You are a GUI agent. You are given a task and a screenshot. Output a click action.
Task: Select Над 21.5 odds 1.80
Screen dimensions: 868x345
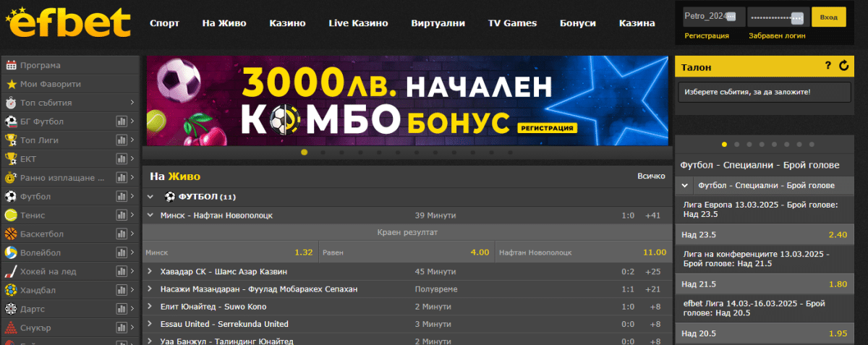(x=764, y=284)
